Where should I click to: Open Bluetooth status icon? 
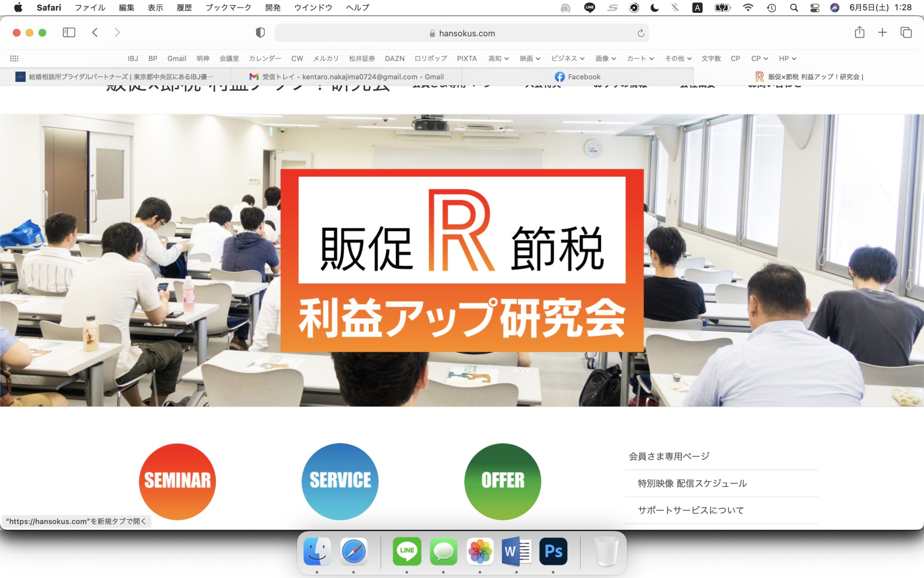click(675, 7)
